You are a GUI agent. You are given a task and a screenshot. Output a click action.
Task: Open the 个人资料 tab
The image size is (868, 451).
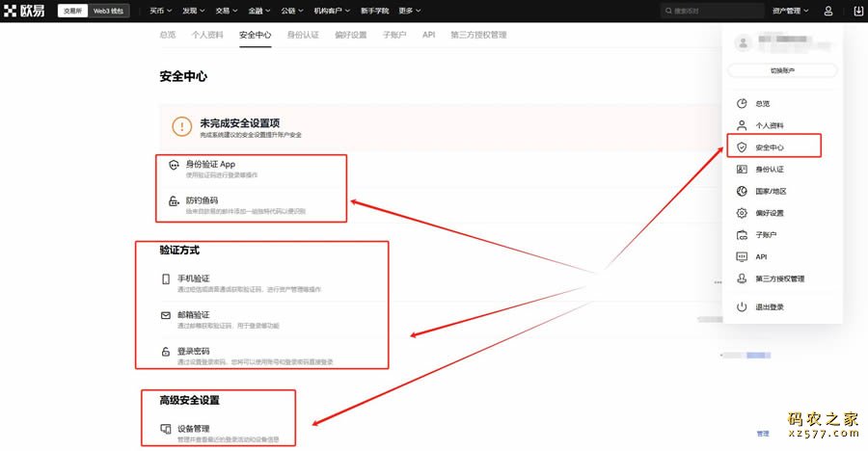pos(207,35)
